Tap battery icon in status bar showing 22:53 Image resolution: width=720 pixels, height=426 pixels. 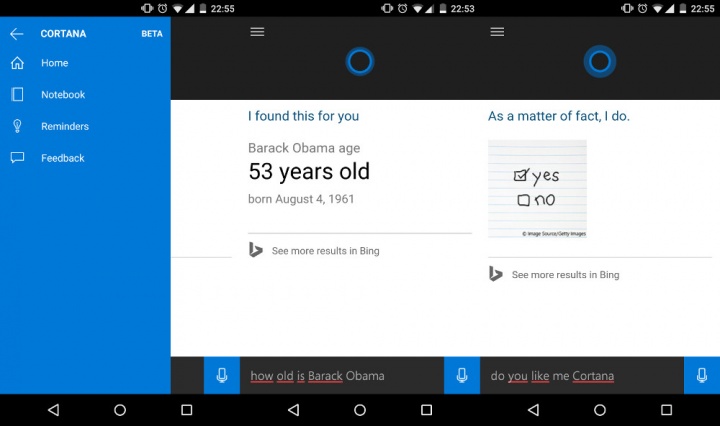[443, 8]
